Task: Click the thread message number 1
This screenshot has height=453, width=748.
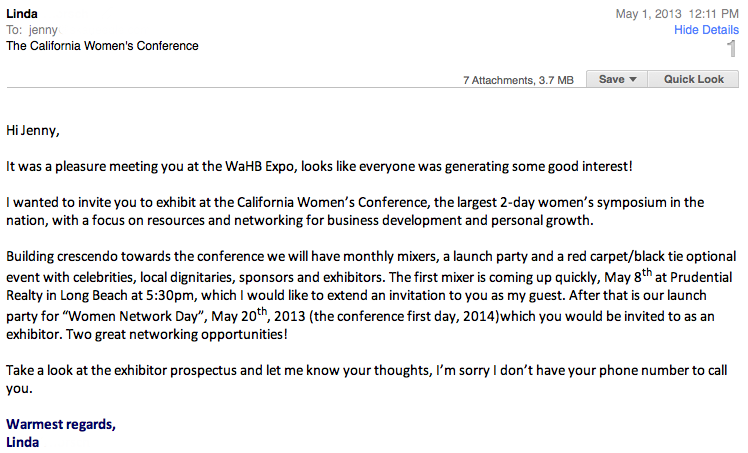Action: point(731,50)
